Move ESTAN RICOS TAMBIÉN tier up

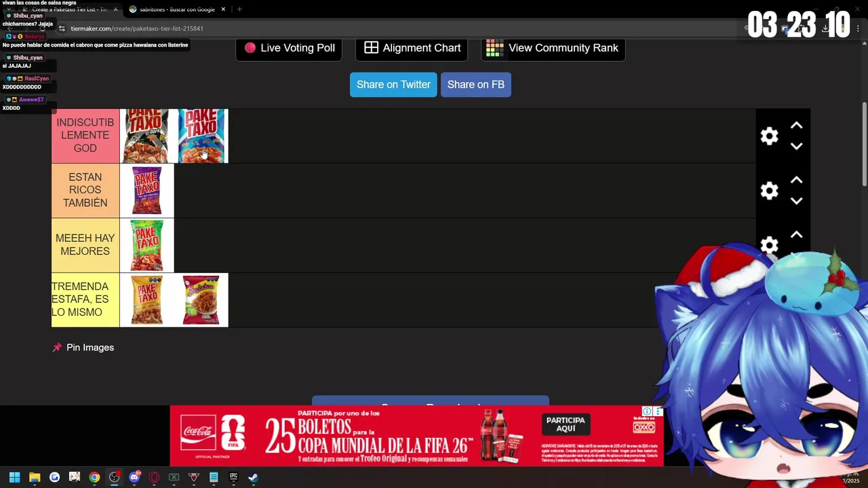click(797, 180)
